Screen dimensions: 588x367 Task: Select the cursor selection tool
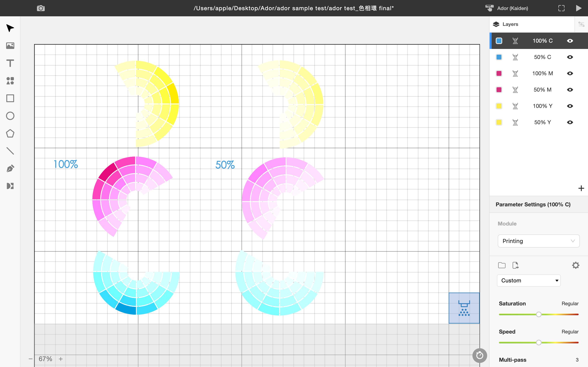(x=10, y=28)
